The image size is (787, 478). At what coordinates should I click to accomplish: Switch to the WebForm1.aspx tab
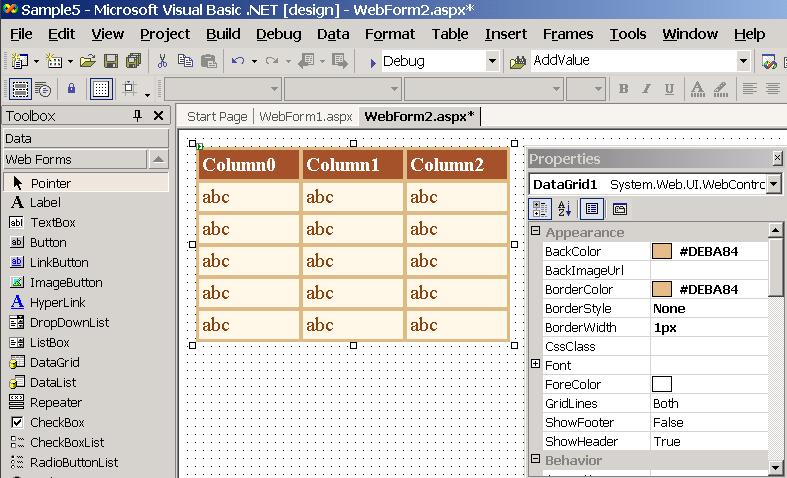pyautogui.click(x=306, y=116)
